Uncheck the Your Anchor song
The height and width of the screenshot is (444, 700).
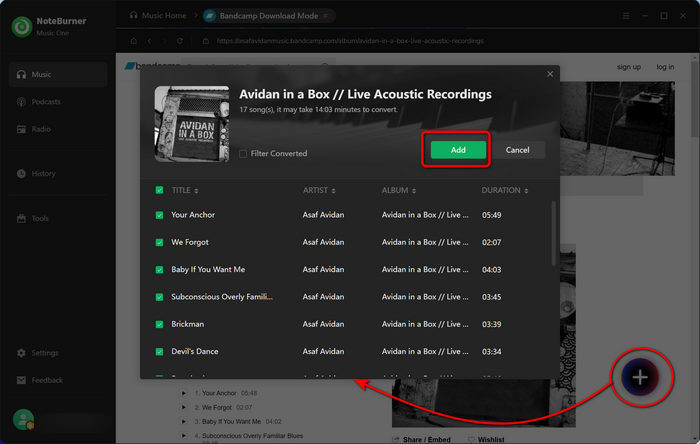(159, 215)
